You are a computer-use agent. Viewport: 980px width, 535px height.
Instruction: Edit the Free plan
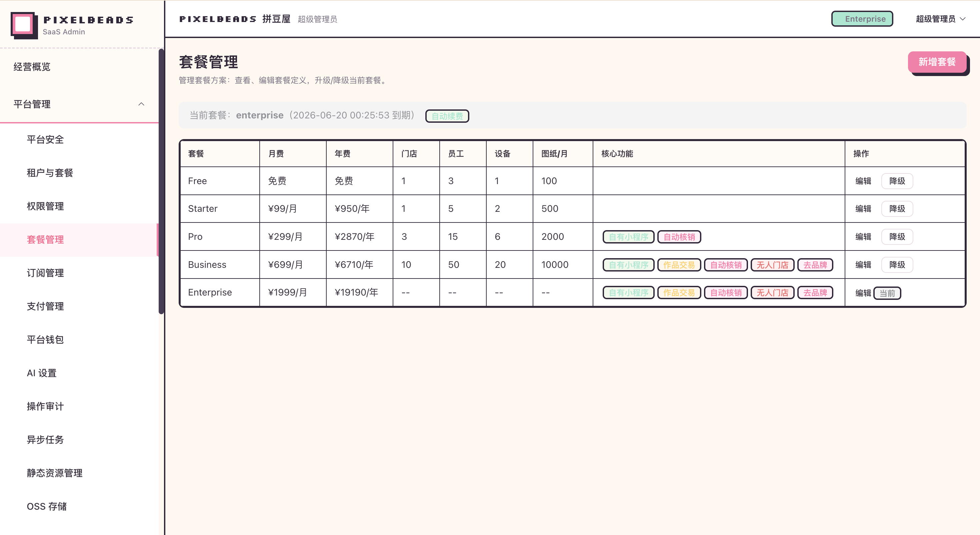point(863,181)
